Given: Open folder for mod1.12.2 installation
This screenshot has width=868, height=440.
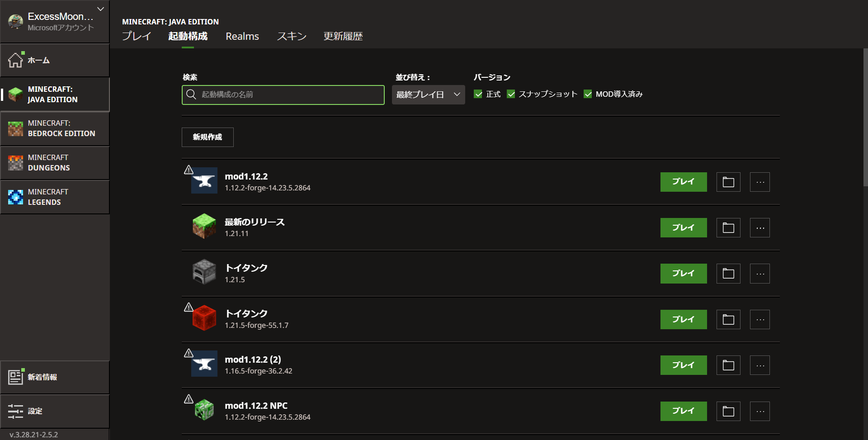Looking at the screenshot, I should (x=728, y=182).
